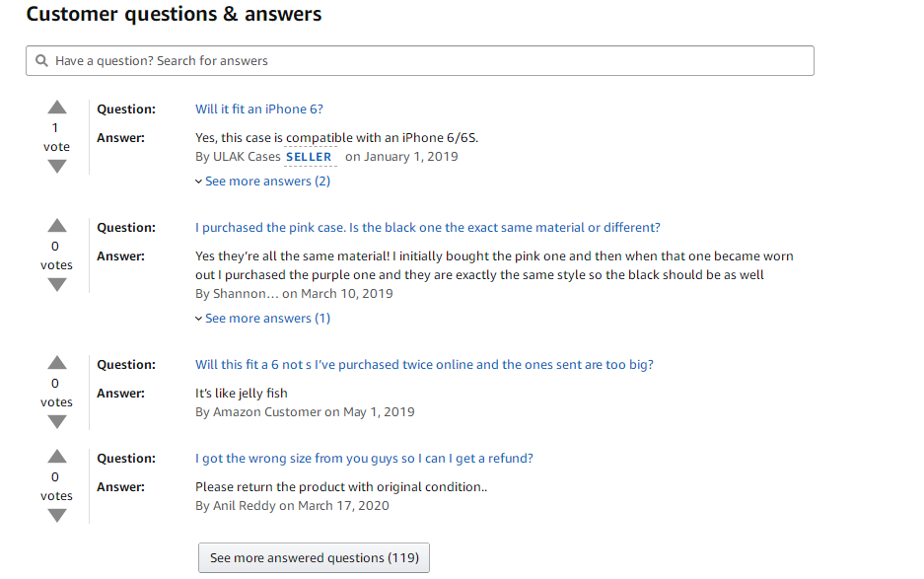
Task: Downvote the question answered 'jelly fish'
Action: (57, 421)
